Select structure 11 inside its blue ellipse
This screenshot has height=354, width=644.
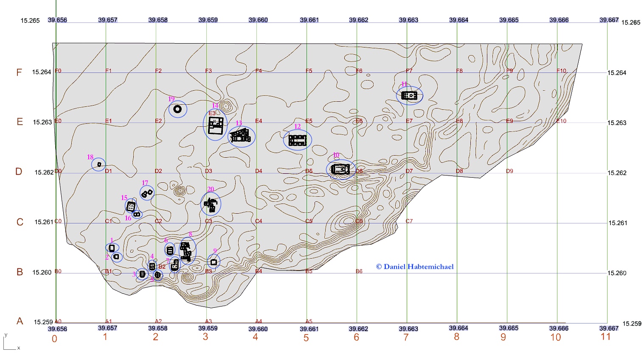point(409,95)
